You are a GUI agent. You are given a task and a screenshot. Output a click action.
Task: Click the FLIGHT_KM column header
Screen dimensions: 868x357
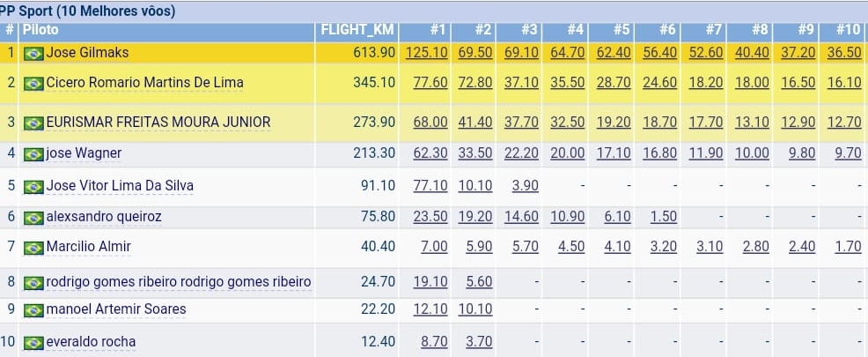point(357,30)
